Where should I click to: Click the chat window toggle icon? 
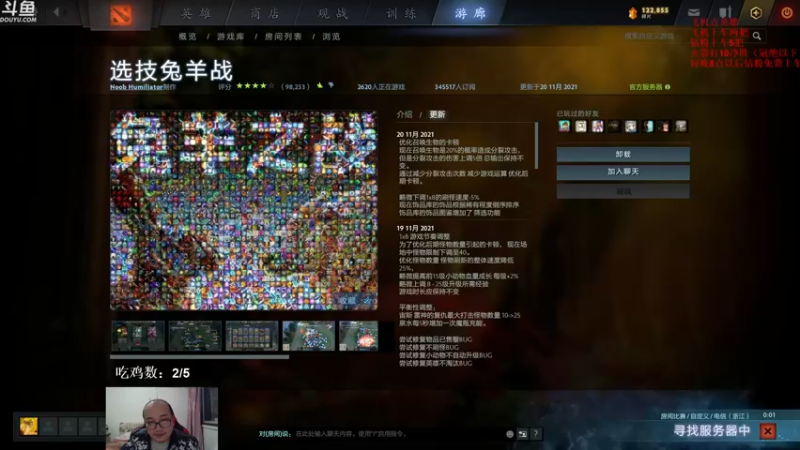coord(522,434)
